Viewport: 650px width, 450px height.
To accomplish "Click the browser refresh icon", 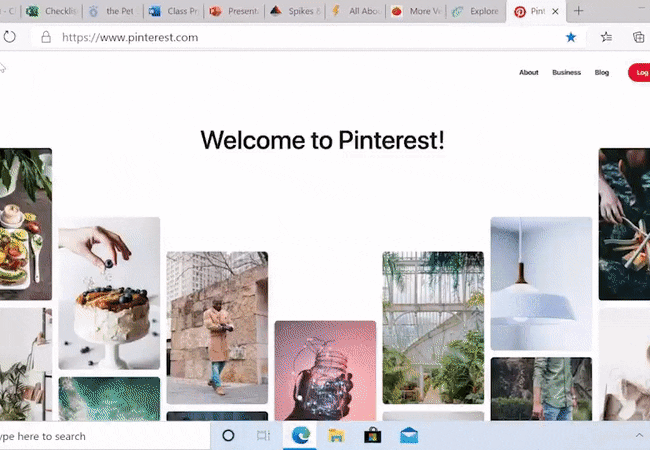I will pos(10,37).
